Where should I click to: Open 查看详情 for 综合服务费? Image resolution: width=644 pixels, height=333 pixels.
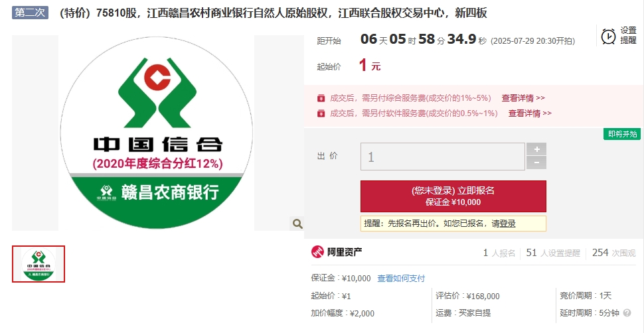click(523, 99)
